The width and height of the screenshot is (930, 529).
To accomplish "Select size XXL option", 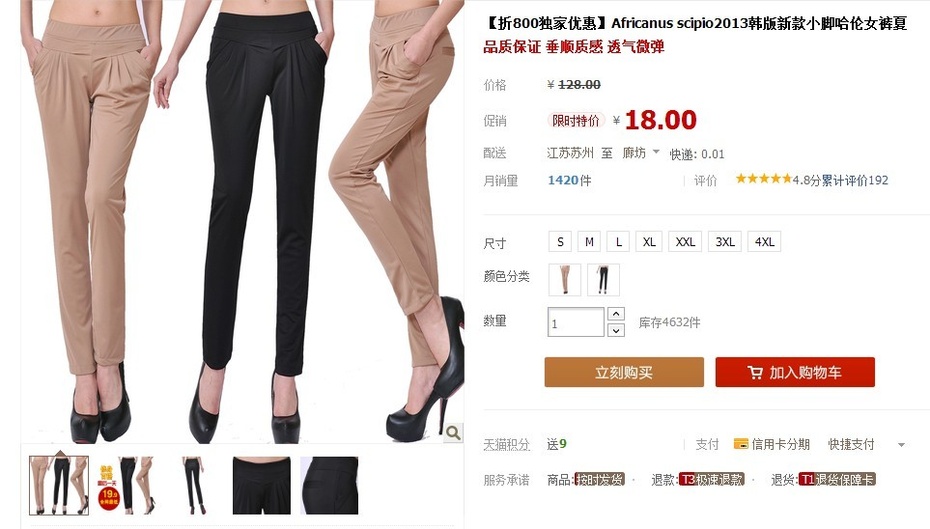I will coord(685,241).
